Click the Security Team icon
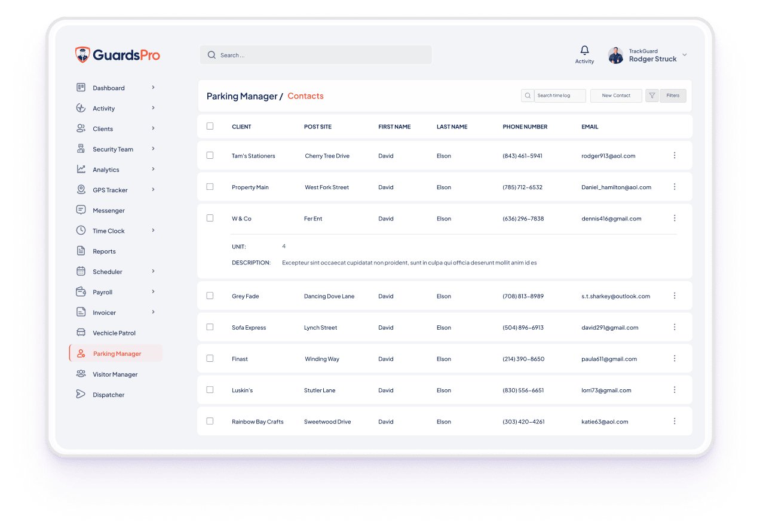This screenshot has height=532, width=760. click(81, 149)
